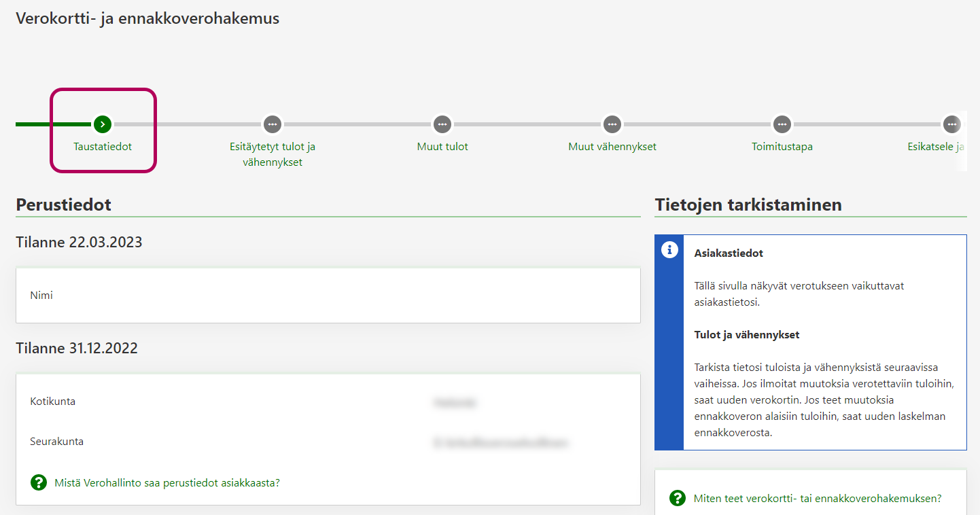Open 'Miten teet verokortti- tai ennakkoverohakemuksen?' link

818,498
